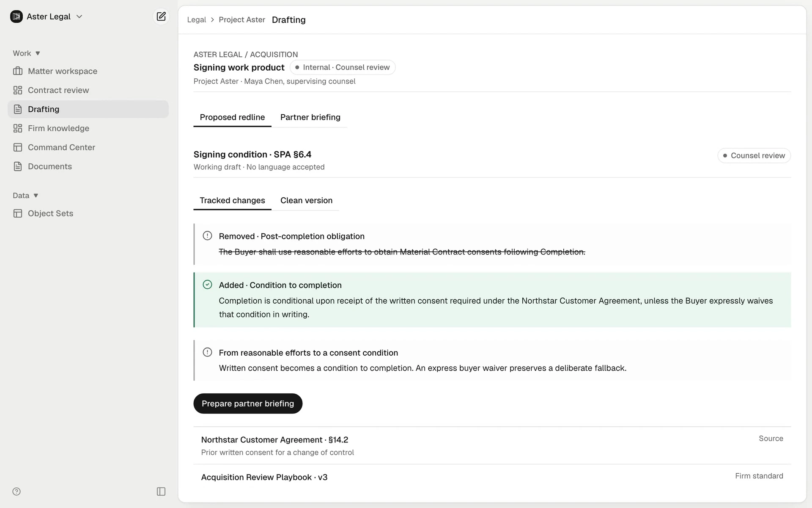Click the Aster Legal logo icon
812x508 pixels.
click(16, 17)
